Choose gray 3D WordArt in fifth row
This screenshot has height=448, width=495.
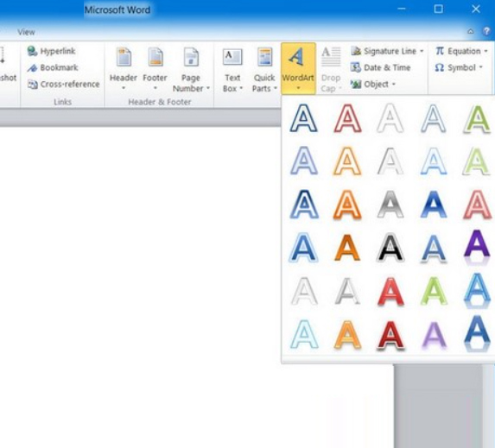pyautogui.click(x=347, y=291)
